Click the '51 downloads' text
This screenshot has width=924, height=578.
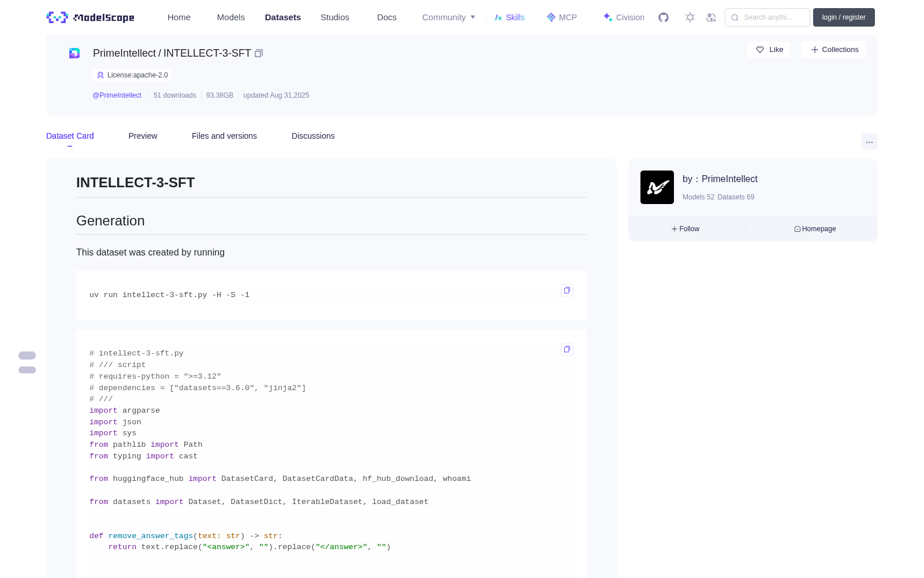[x=175, y=95]
